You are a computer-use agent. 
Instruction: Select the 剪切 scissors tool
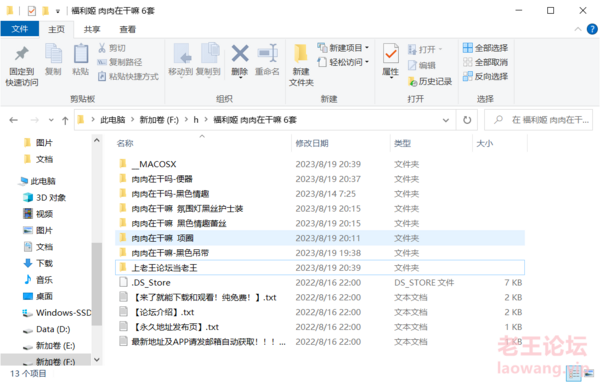[x=112, y=48]
